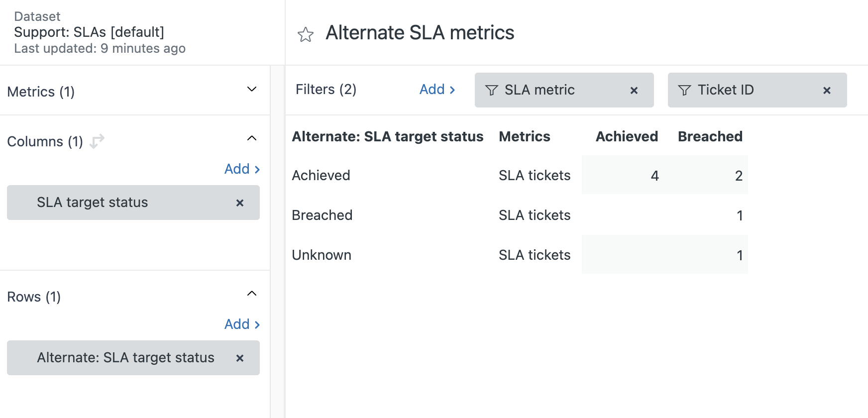Collapse the Rows panel
This screenshot has width=868, height=418.
pyautogui.click(x=252, y=294)
